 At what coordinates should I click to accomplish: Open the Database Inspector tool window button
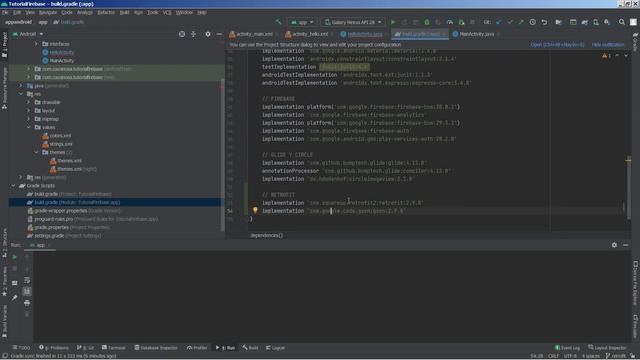pos(156,348)
